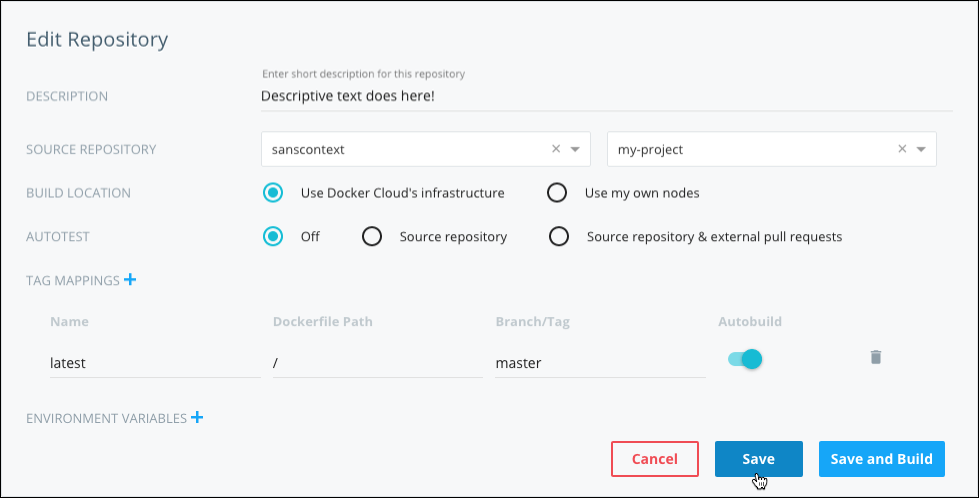
Task: Toggle Autobuild switch for latest tag
Action: [745, 359]
